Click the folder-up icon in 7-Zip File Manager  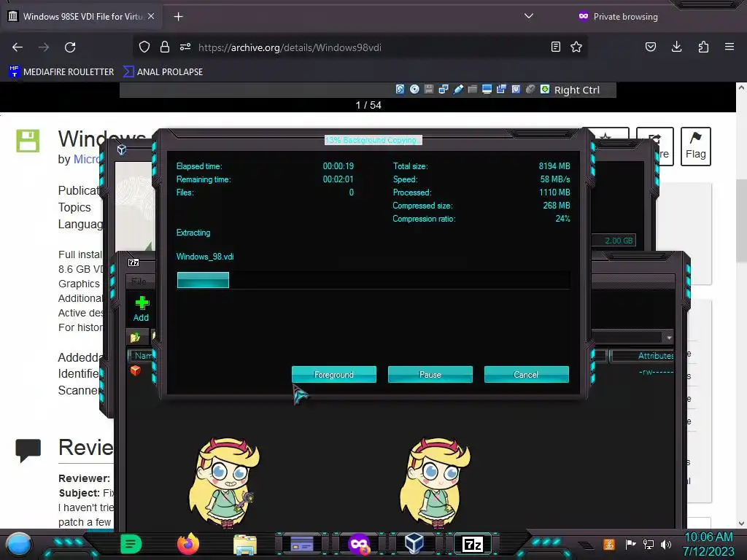135,337
